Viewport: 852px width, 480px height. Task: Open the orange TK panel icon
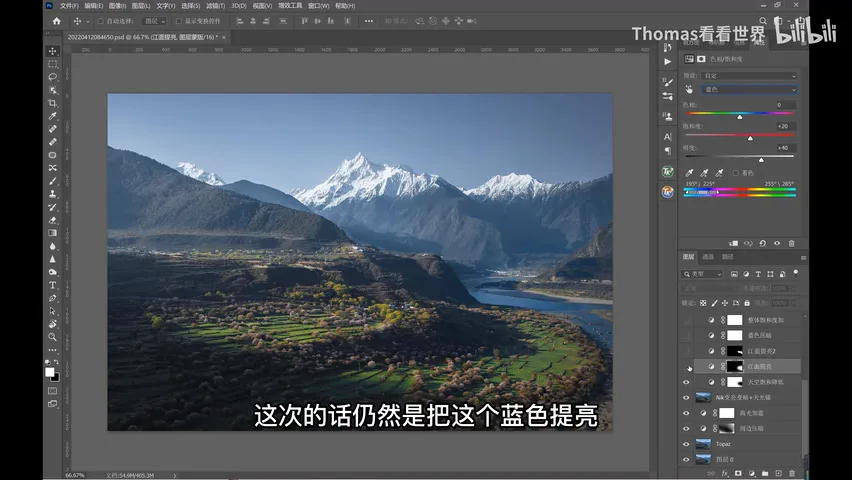point(668,191)
